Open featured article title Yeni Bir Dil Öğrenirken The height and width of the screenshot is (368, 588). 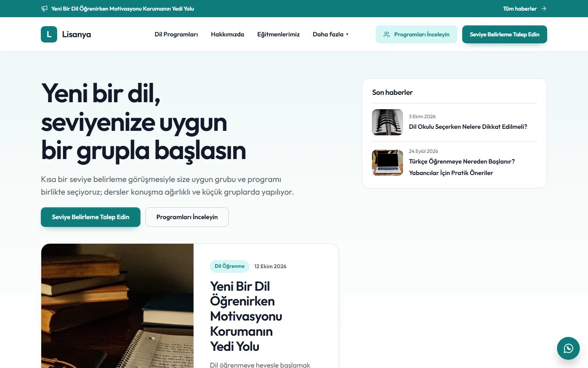[x=246, y=316]
